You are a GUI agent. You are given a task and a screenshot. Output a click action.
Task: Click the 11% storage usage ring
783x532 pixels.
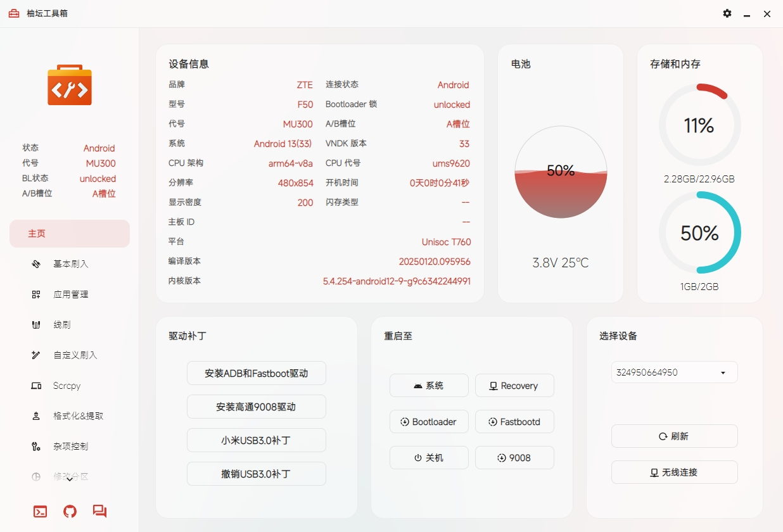[699, 125]
